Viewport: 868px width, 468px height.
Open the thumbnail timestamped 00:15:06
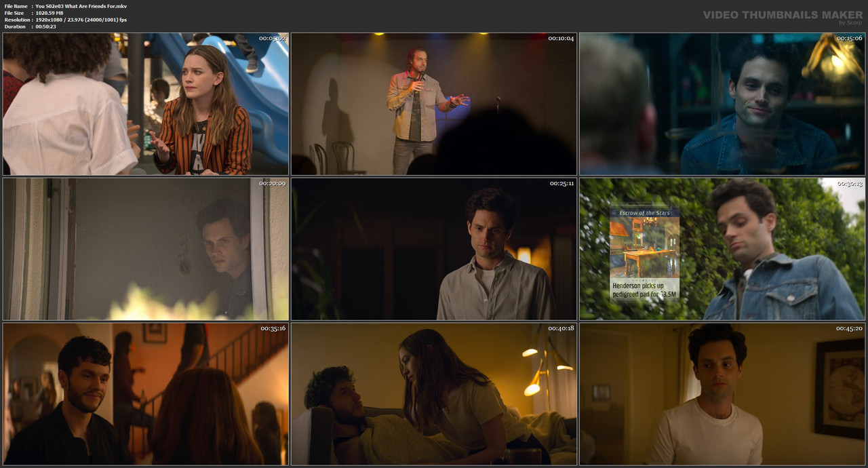(x=722, y=104)
